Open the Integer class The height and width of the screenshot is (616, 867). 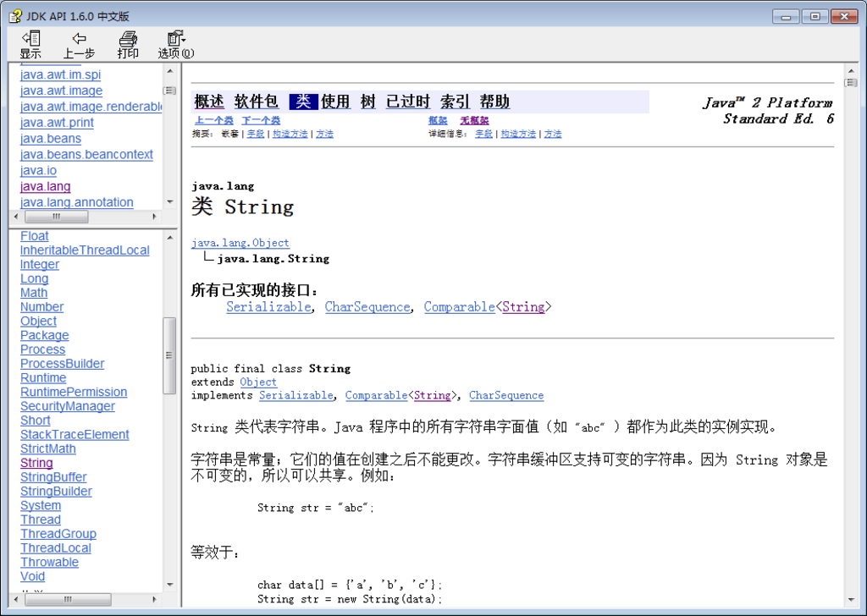(40, 265)
